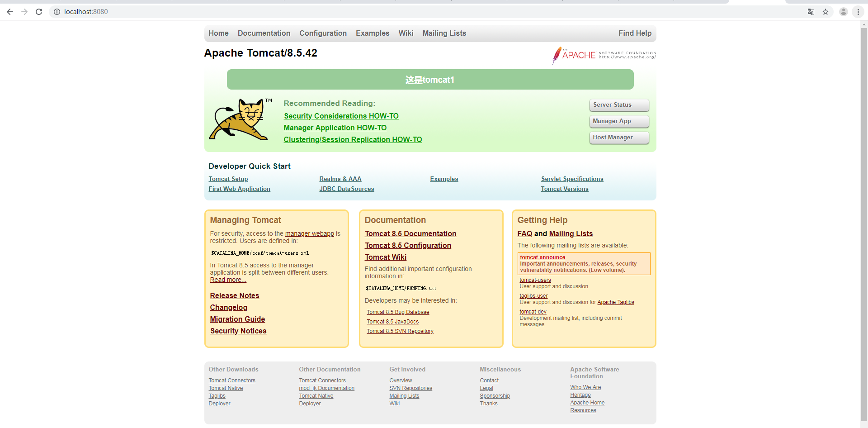Viewport: 868px width, 428px height.
Task: Open Tomcat Connectors under Other Downloads
Action: click(232, 381)
